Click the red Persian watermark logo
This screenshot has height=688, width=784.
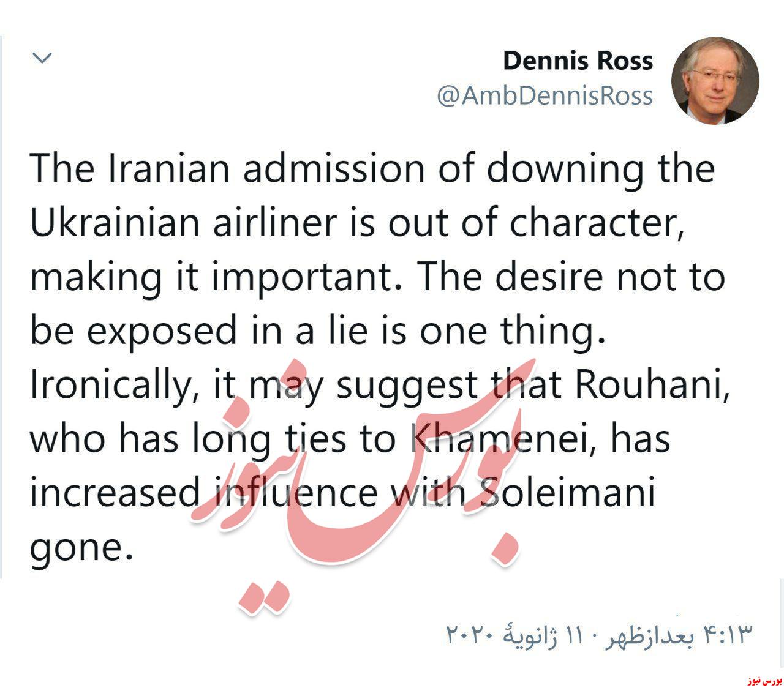tap(355, 484)
